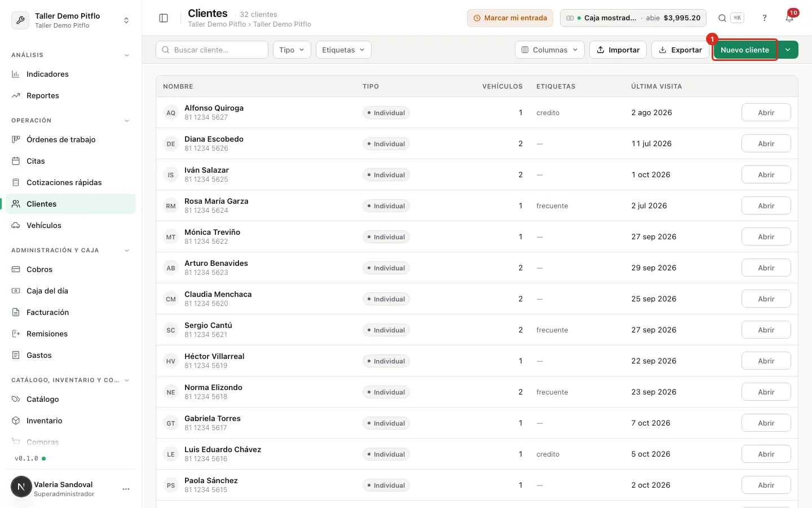Click the Remisiones icon

point(16,334)
